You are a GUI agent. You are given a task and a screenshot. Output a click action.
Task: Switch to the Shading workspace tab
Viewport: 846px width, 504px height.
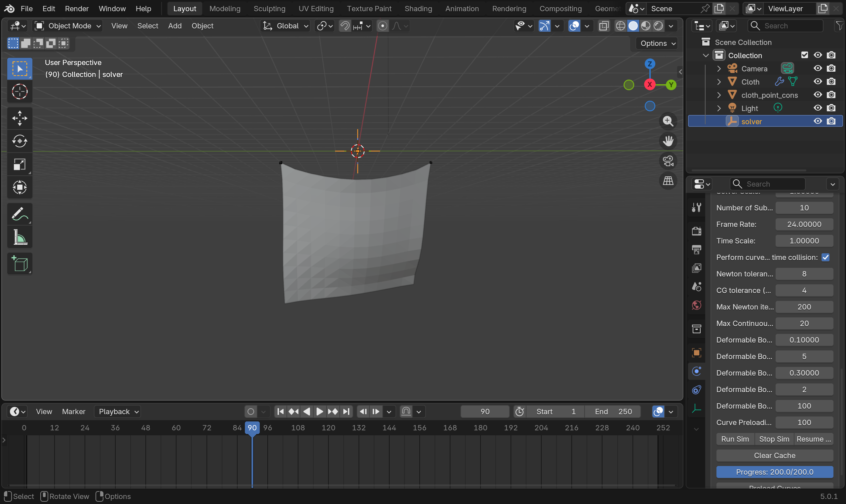tap(418, 9)
